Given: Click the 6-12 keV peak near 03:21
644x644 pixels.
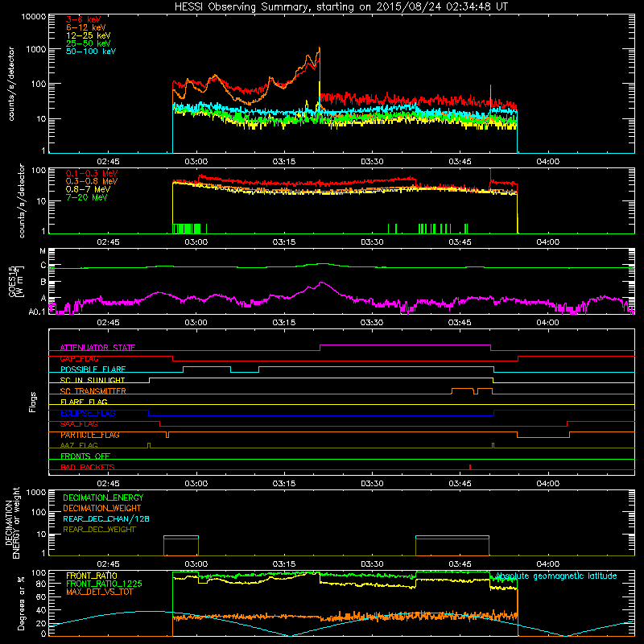Looking at the screenshot, I should click(320, 48).
